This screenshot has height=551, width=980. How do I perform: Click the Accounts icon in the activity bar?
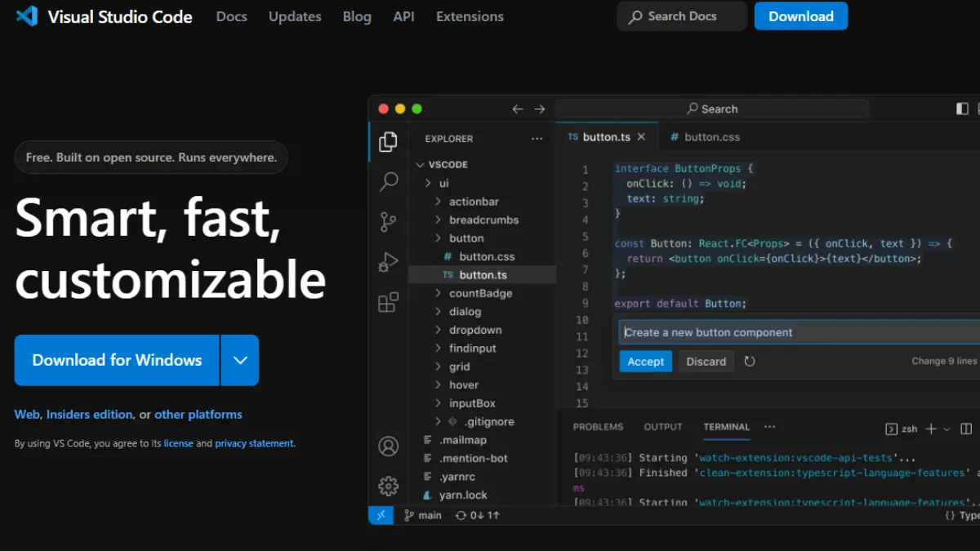tap(389, 447)
